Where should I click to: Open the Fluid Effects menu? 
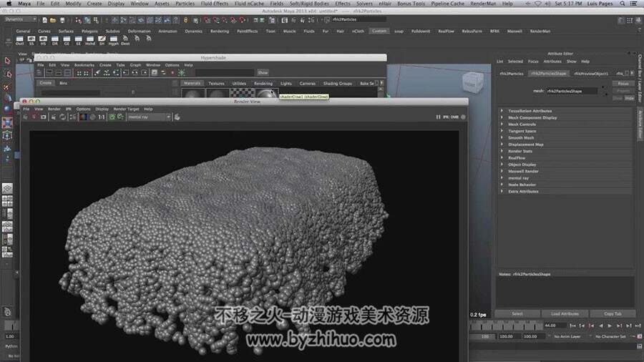click(x=215, y=4)
